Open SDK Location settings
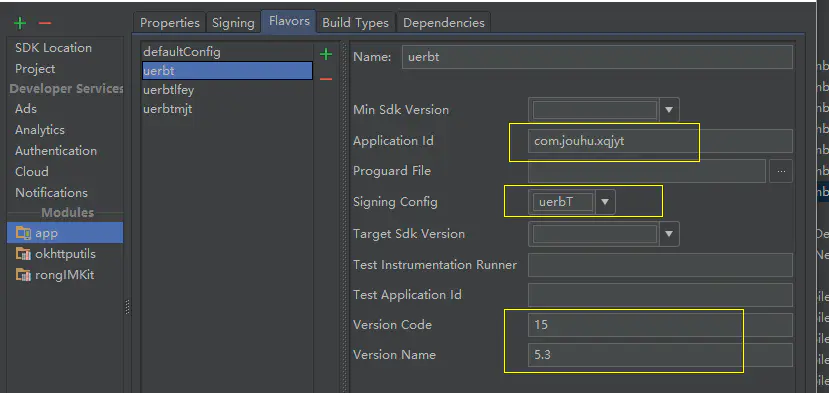Image resolution: width=829 pixels, height=393 pixels. 53,48
